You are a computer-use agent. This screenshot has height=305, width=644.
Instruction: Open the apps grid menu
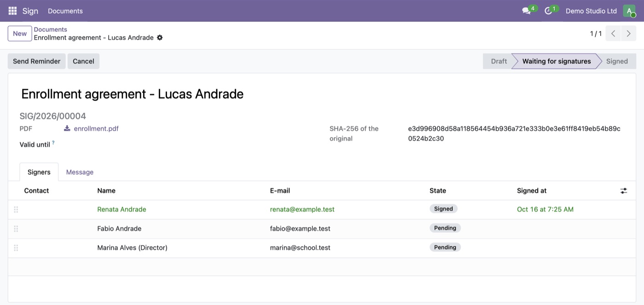pos(12,11)
